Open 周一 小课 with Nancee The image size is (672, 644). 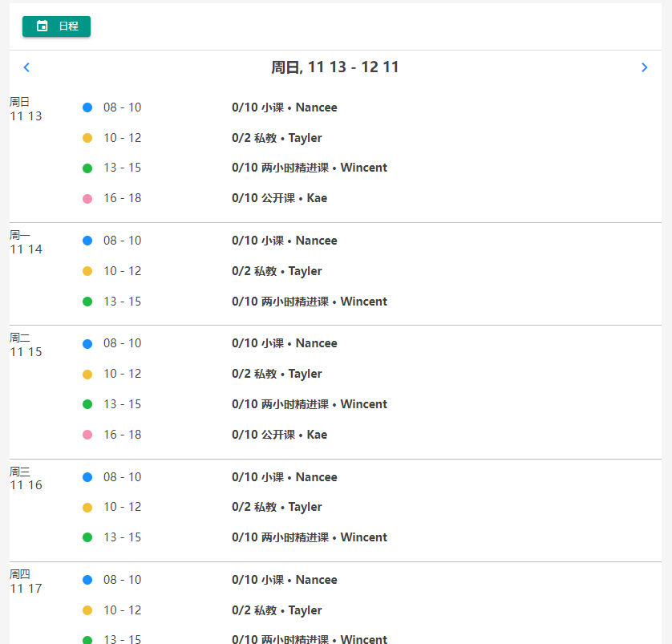(x=284, y=241)
